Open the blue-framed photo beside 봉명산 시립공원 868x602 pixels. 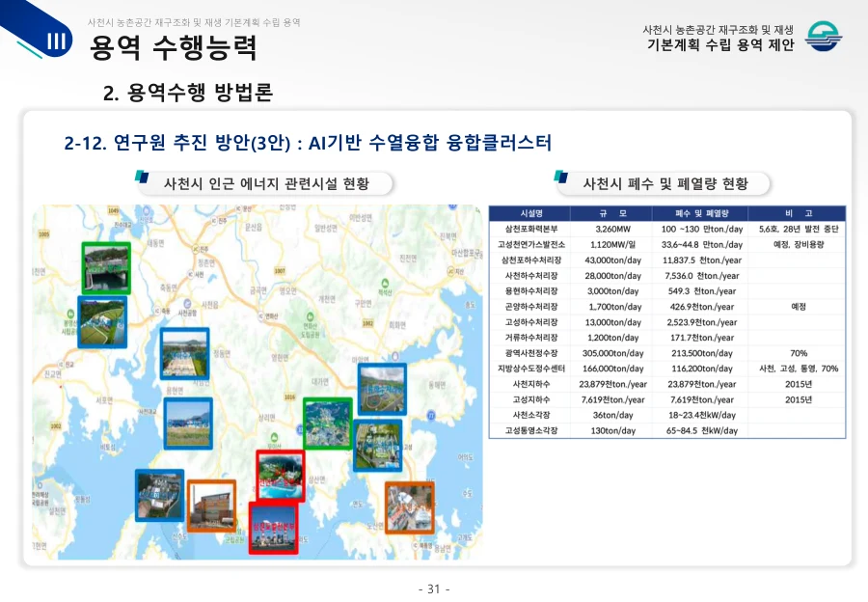point(102,322)
